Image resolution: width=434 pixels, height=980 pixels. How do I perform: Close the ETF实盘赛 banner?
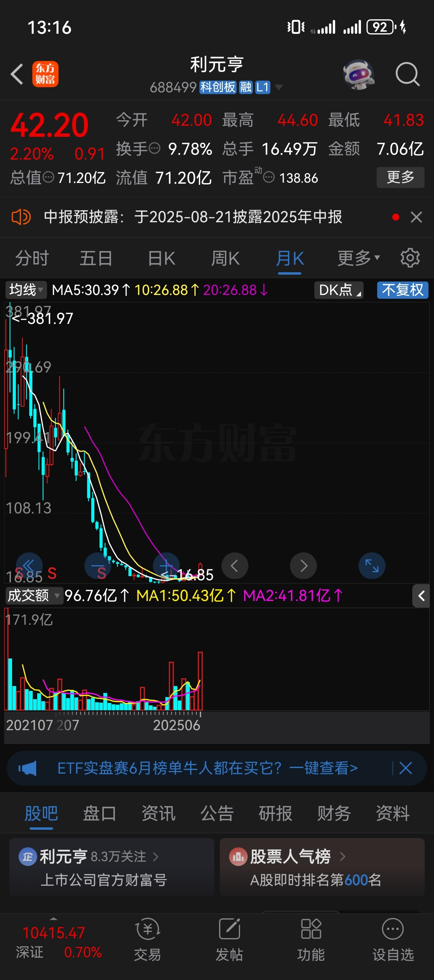[x=405, y=768]
